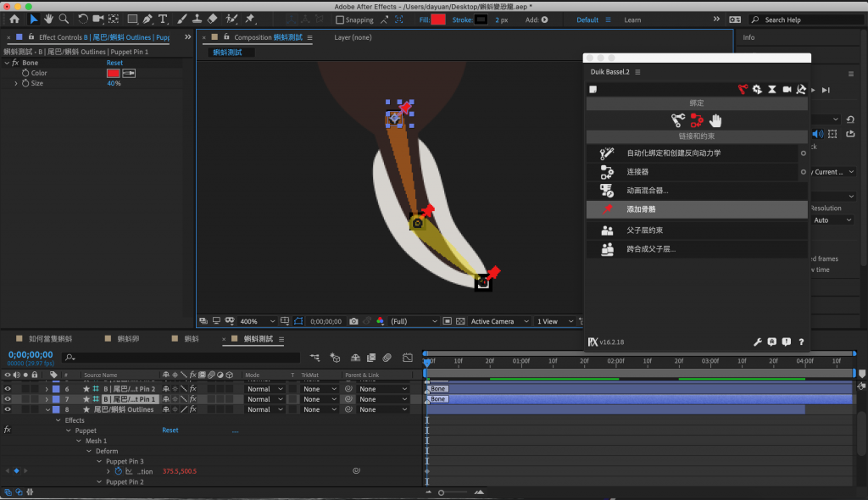The image size is (868, 500).
Task: Switch to the Default workspace
Action: tap(587, 20)
